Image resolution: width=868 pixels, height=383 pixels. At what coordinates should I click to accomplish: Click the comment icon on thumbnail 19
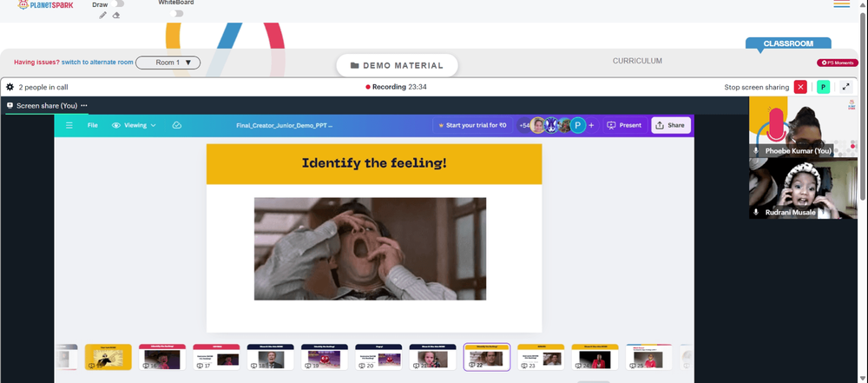click(x=308, y=366)
